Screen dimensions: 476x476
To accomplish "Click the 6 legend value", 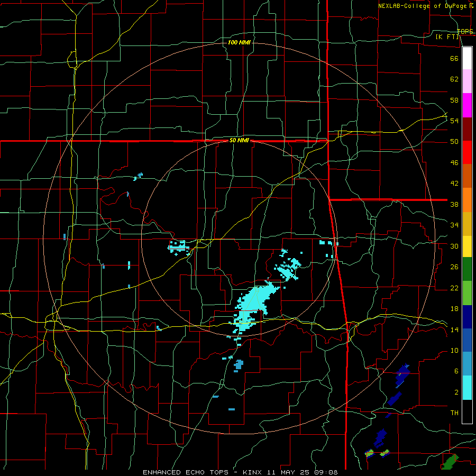I will tap(456, 371).
